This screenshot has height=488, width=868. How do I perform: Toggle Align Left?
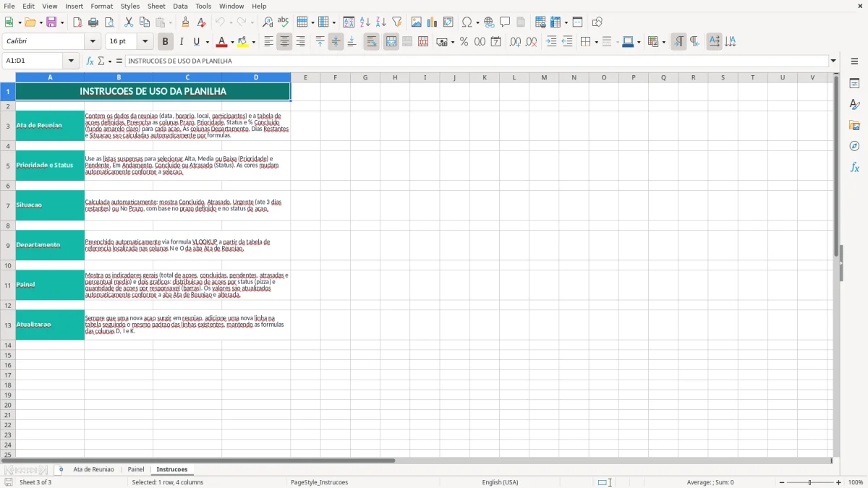pyautogui.click(x=268, y=42)
